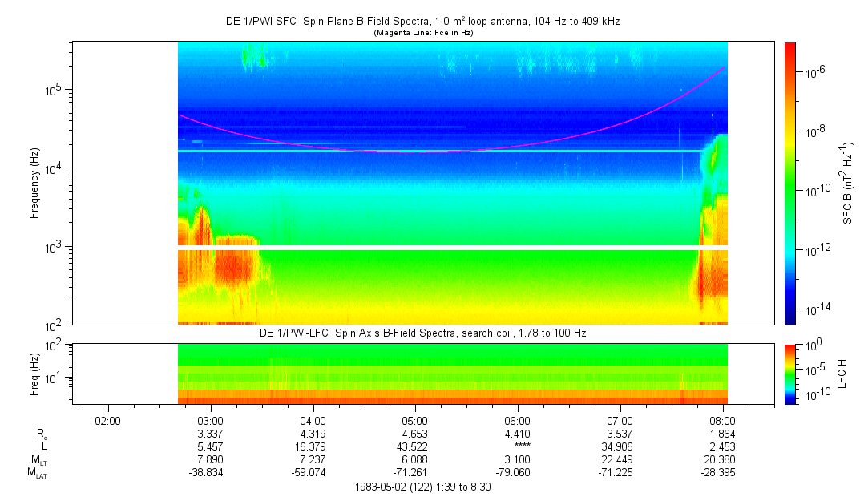Click the L value 43.522
Viewport: 868px width, 497px height.
[x=415, y=446]
